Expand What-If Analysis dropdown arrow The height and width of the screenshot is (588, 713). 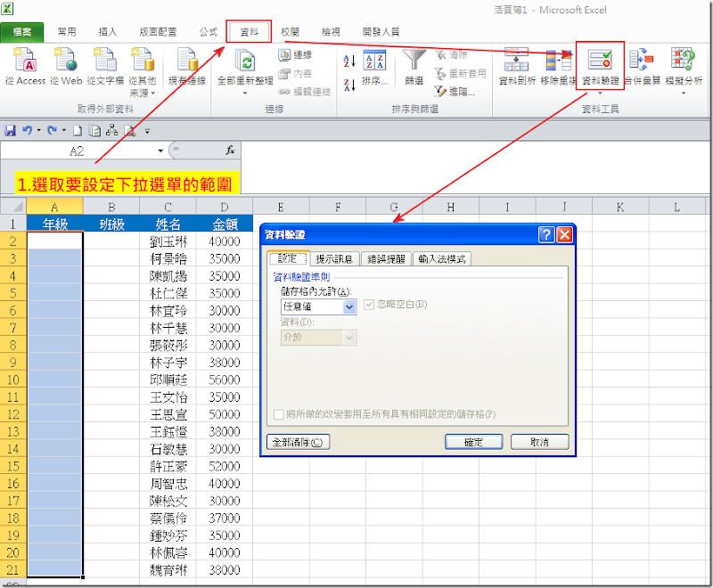[684, 94]
